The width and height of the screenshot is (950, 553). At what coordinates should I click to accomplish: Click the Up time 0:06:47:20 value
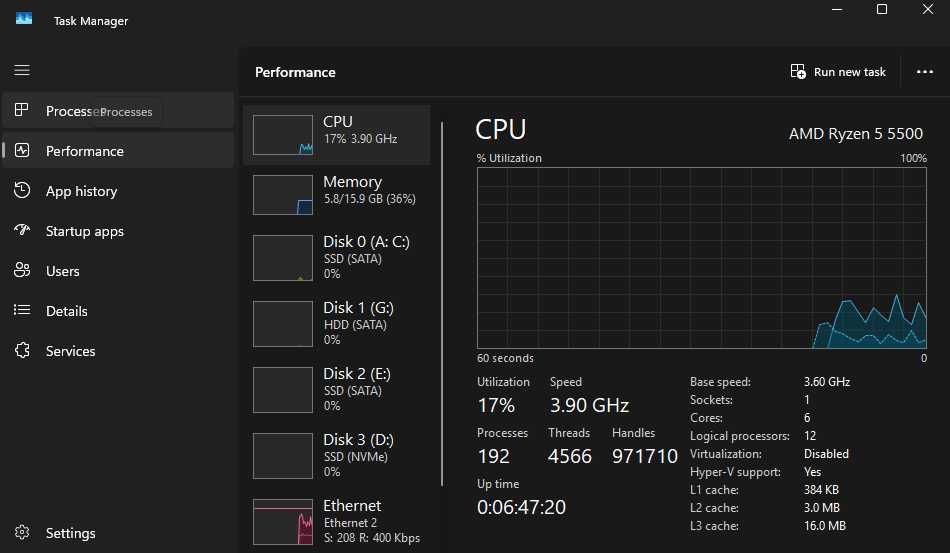tap(522, 507)
